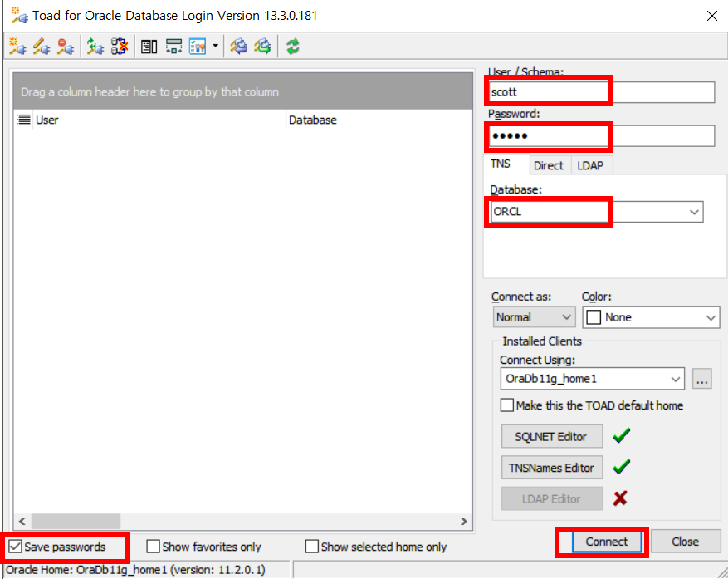
Task: Click the grid row selector icon left of User
Action: (24, 120)
